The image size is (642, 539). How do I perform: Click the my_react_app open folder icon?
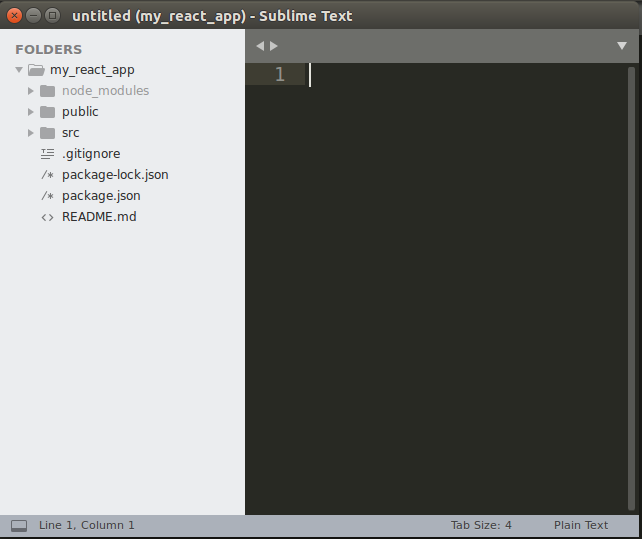[36, 70]
